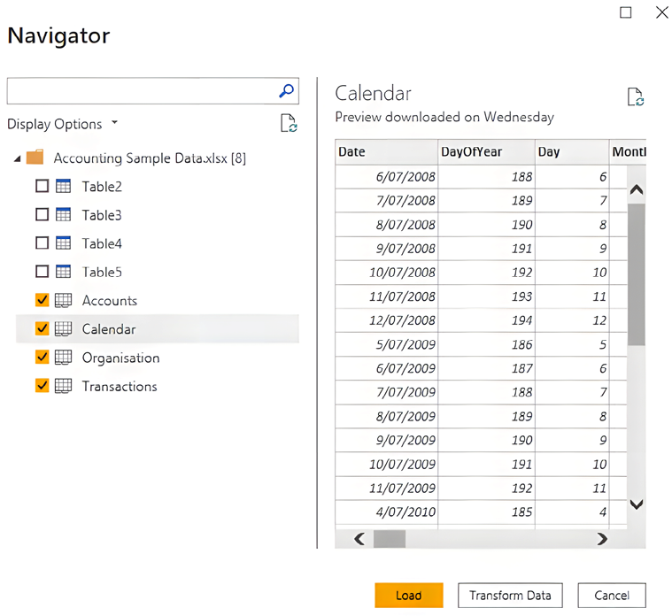Click the Table2 table icon
Viewport: 672px width, 616px height.
coord(63,187)
